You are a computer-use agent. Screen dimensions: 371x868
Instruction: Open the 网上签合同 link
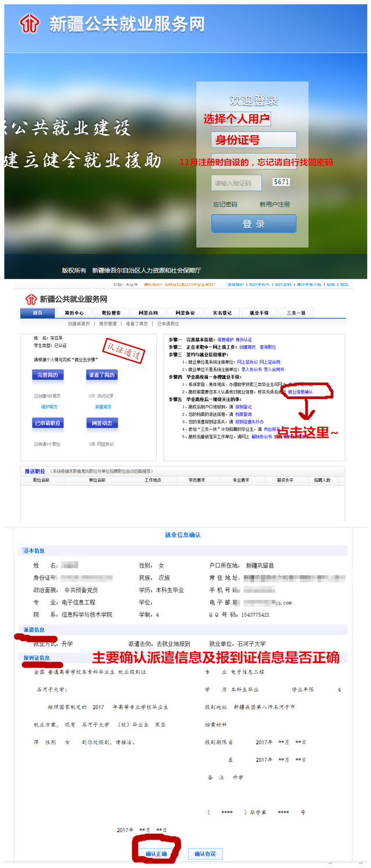[x=271, y=361]
